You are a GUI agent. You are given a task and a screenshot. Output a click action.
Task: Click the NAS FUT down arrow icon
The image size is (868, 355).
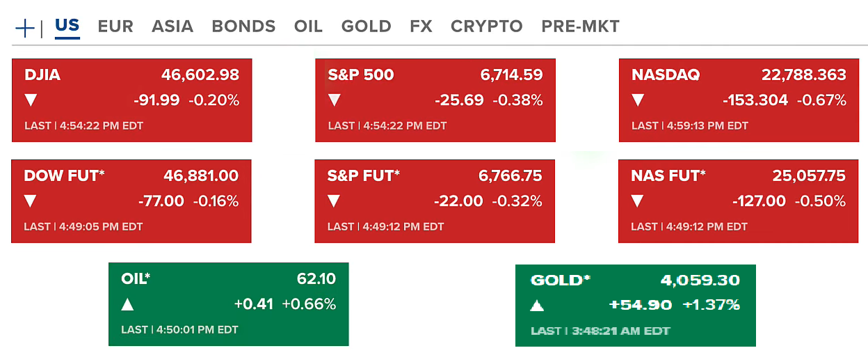[x=637, y=201]
